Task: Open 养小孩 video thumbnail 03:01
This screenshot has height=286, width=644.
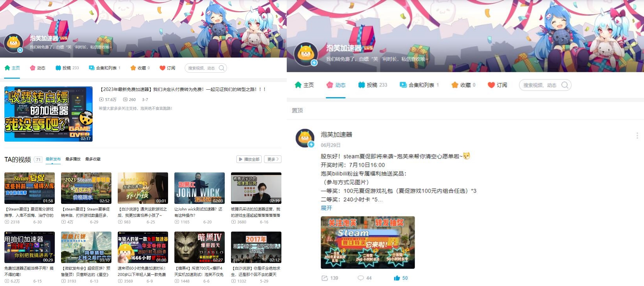Action: [x=143, y=188]
